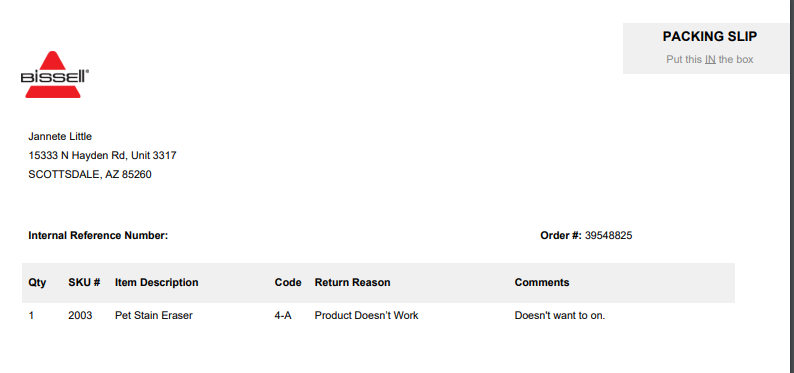Click the 'Put this IN the box' text
This screenshot has width=794, height=373.
pos(710,59)
